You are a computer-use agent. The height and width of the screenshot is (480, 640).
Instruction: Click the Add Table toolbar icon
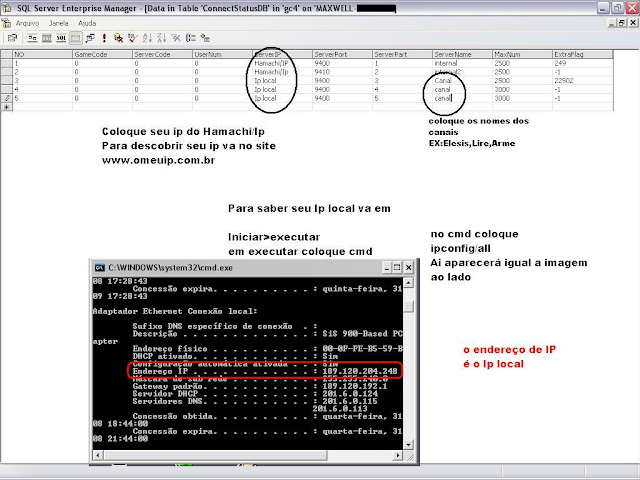(203, 38)
